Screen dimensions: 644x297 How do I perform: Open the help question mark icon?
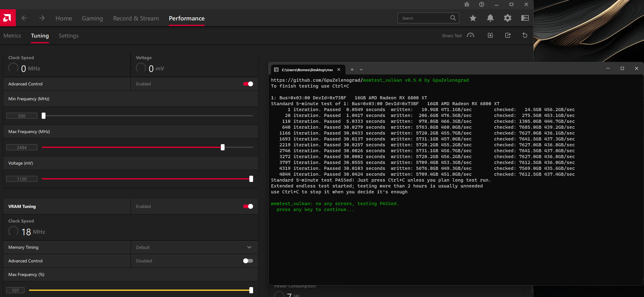click(481, 4)
